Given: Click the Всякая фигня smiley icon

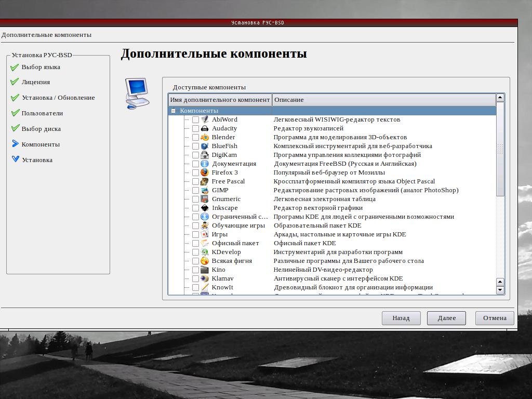Looking at the screenshot, I should click(x=205, y=261).
